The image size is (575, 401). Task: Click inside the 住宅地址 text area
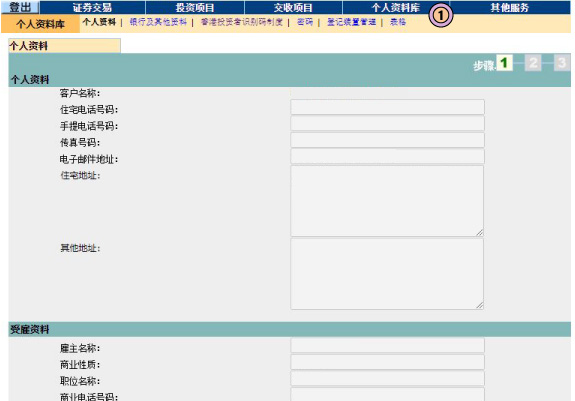pos(387,201)
